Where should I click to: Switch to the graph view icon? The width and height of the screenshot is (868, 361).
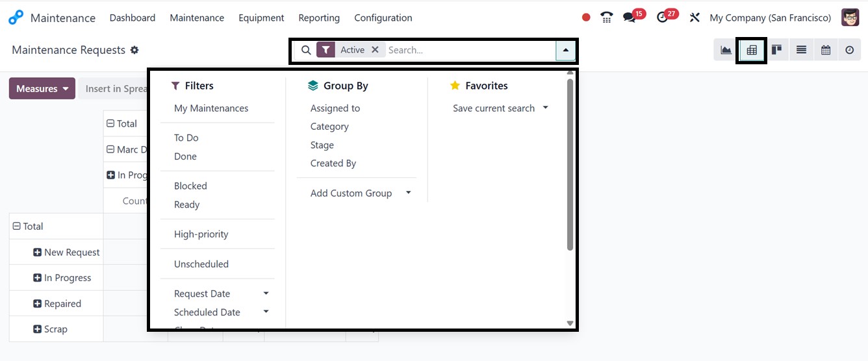[x=726, y=50]
